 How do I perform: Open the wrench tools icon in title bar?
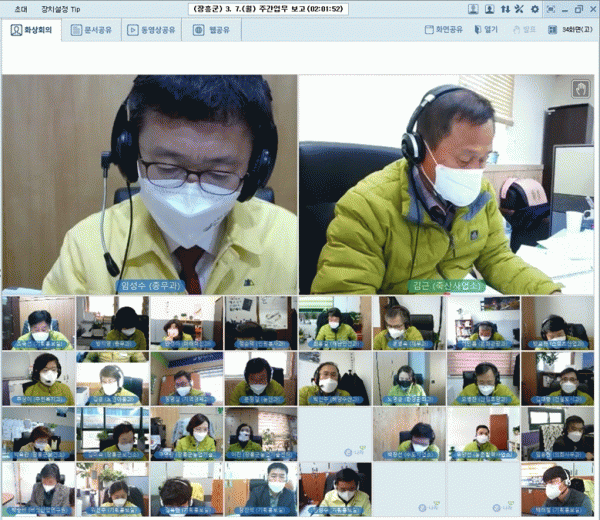click(x=519, y=9)
